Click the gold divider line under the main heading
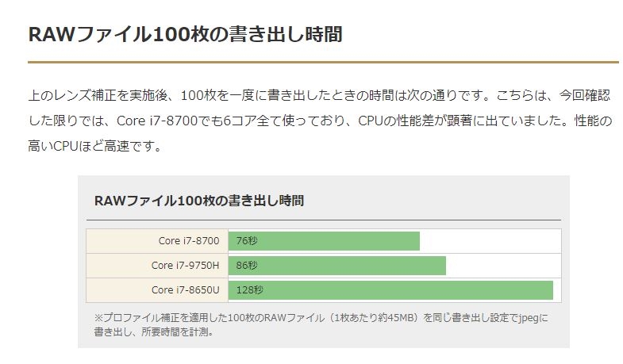623x364 pixels. tap(323, 61)
